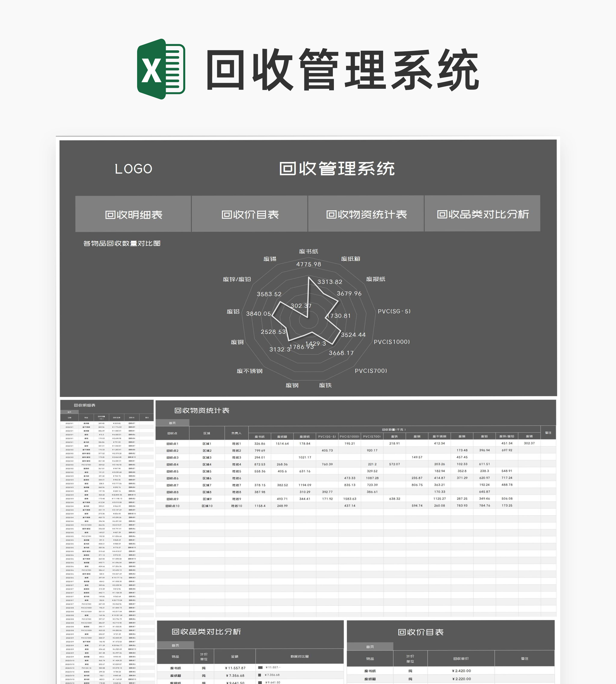Select the 数据对比图 column header
Viewport: 616px width, 684px height.
(299, 656)
